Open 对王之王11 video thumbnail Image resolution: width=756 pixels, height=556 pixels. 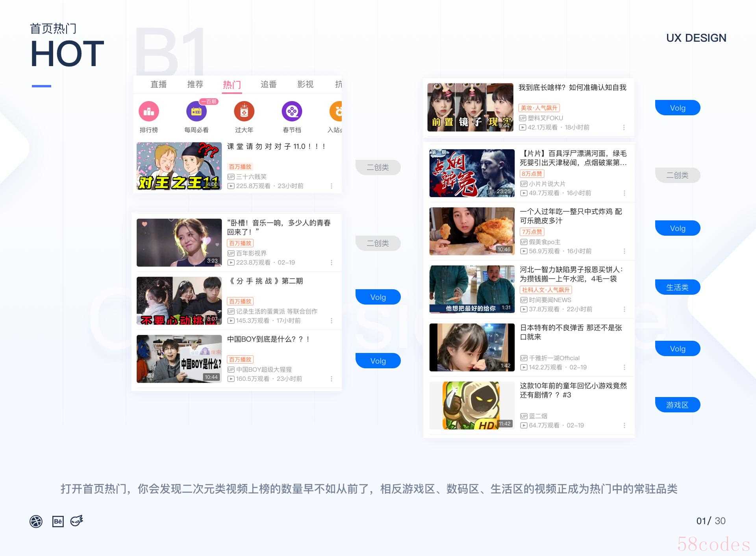pos(179,166)
